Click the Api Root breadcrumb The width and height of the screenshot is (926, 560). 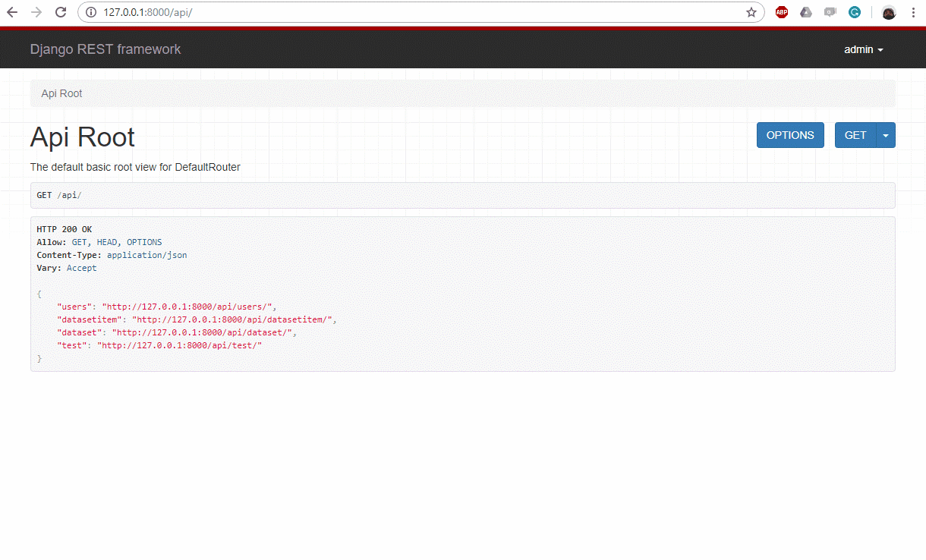[61, 93]
